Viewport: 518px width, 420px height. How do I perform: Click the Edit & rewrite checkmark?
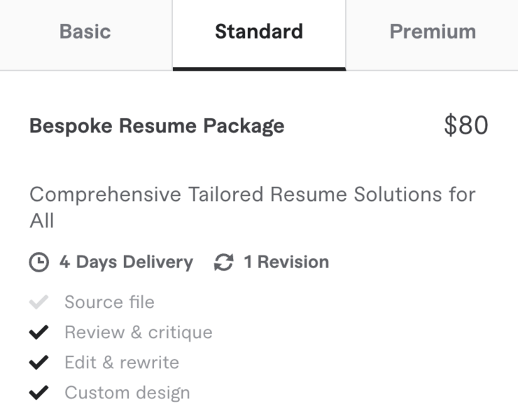coord(39,363)
